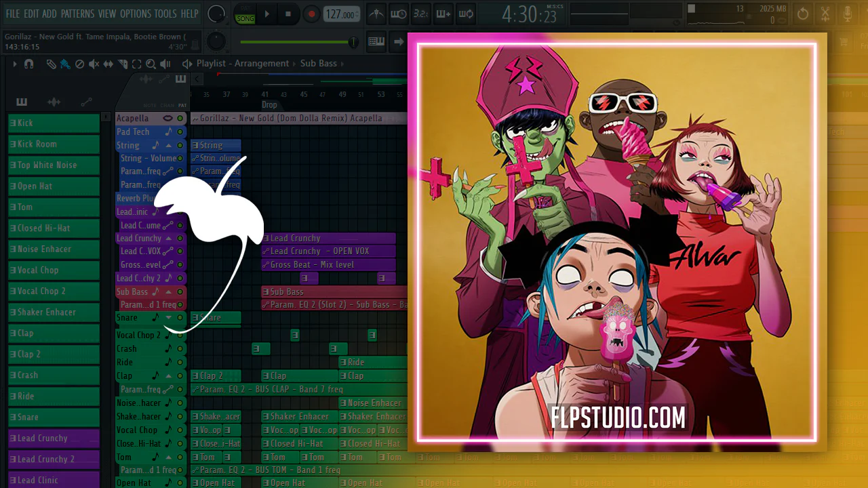
Task: Open the EDIT menu
Action: 31,14
